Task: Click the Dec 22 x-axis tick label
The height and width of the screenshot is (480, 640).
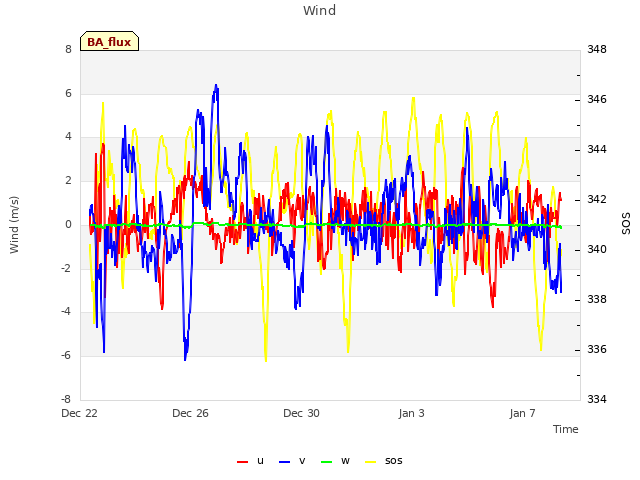Action: point(80,413)
